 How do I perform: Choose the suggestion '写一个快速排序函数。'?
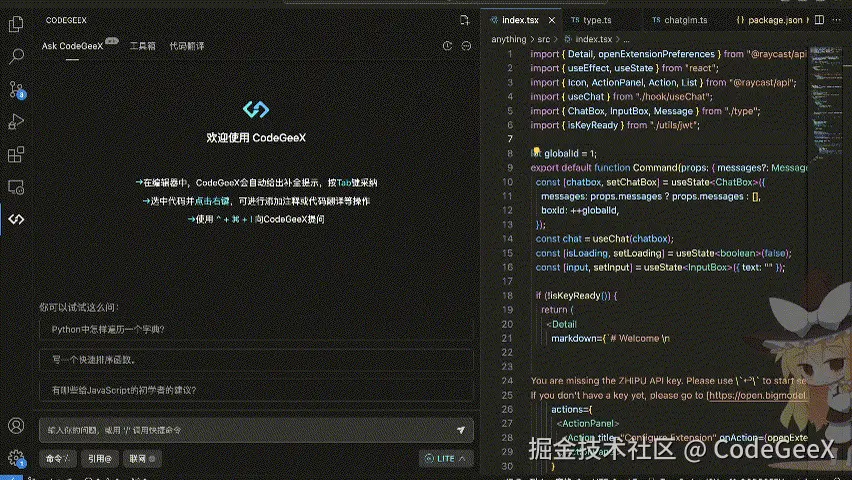pos(256,360)
